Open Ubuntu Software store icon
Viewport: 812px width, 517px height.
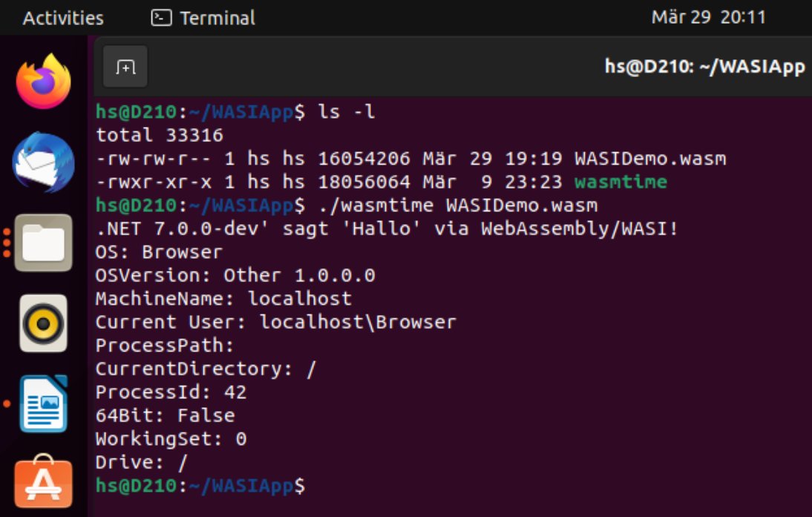(x=44, y=482)
